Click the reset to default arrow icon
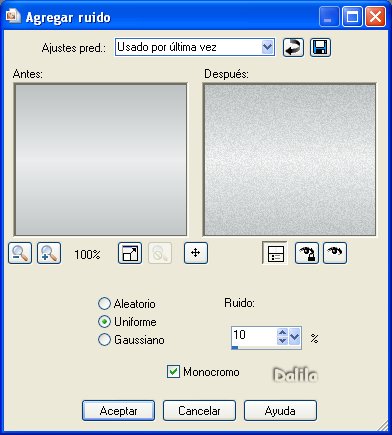The width and height of the screenshot is (392, 435). pos(293,48)
